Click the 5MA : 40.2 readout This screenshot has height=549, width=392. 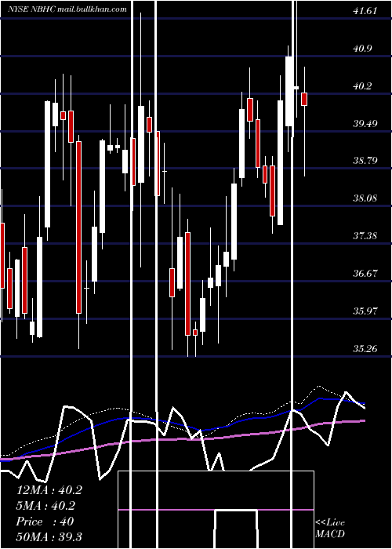click(x=46, y=506)
